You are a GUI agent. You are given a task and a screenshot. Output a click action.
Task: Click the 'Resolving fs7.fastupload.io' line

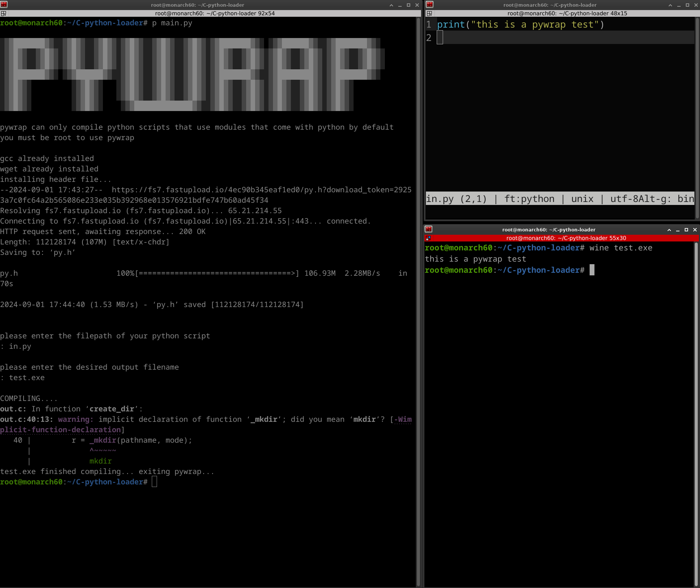click(141, 211)
